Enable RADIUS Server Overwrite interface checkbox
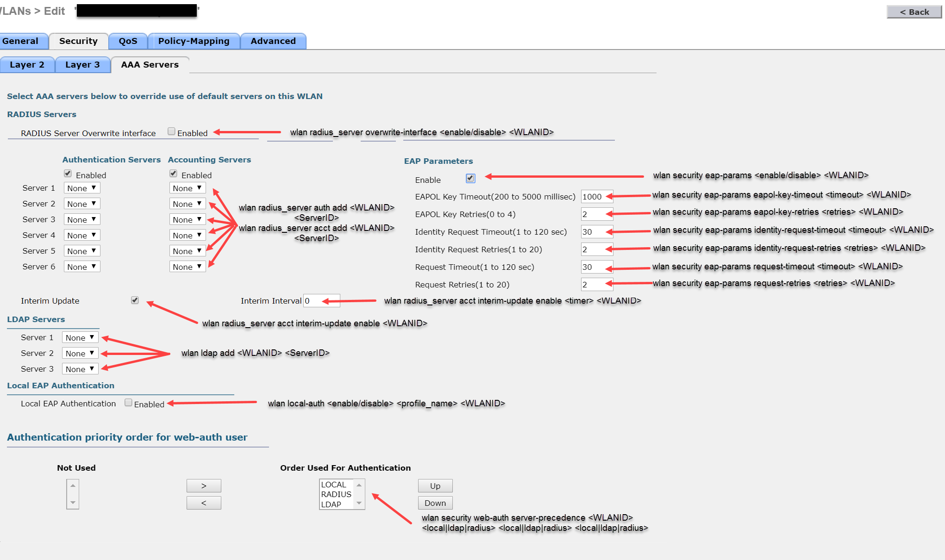Image resolution: width=945 pixels, height=560 pixels. point(171,131)
